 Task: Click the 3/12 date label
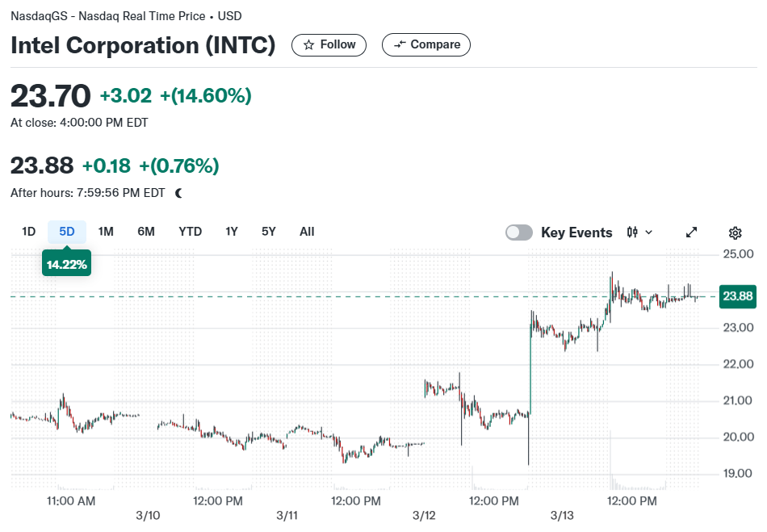(x=424, y=515)
